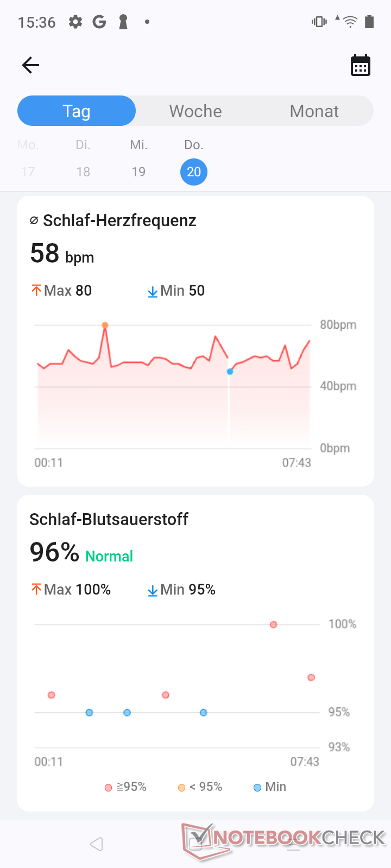Viewport: 391px width, 868px height.
Task: Tap the Google G status icon
Action: (x=99, y=22)
